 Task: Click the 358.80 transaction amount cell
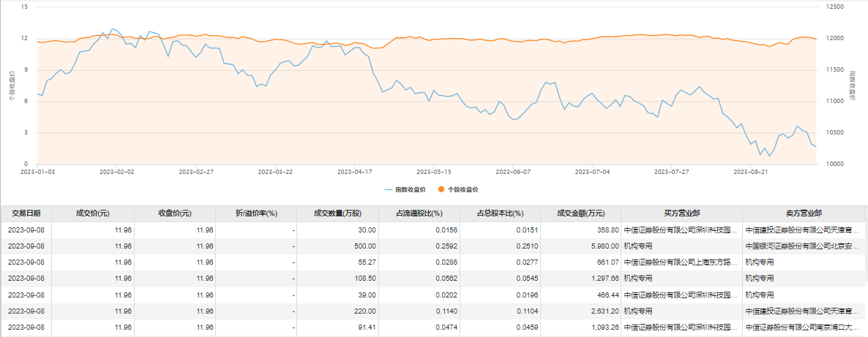pos(581,230)
